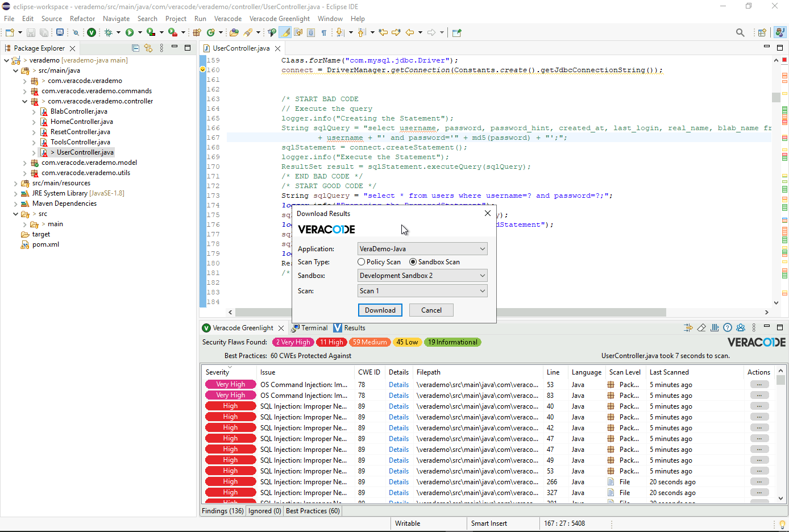Screen dimensions: 789x532
Task: Expand BlabController.java tree node
Action: point(34,111)
